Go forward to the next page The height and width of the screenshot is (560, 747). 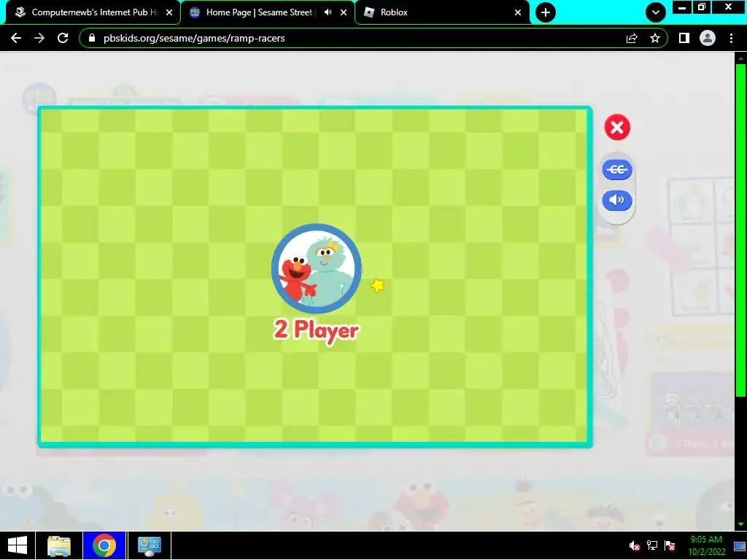point(39,38)
